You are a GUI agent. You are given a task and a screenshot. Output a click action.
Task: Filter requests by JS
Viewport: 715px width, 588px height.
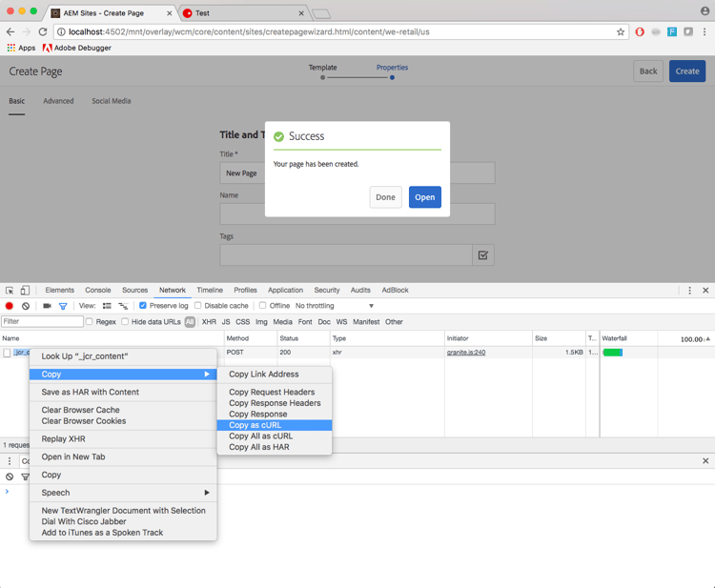point(226,322)
